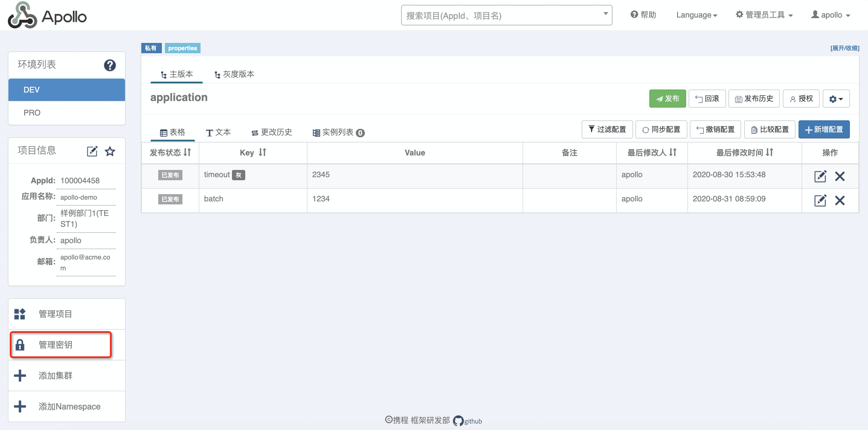Delete the timeout configuration with the X icon
The width and height of the screenshot is (868, 430).
click(x=841, y=176)
